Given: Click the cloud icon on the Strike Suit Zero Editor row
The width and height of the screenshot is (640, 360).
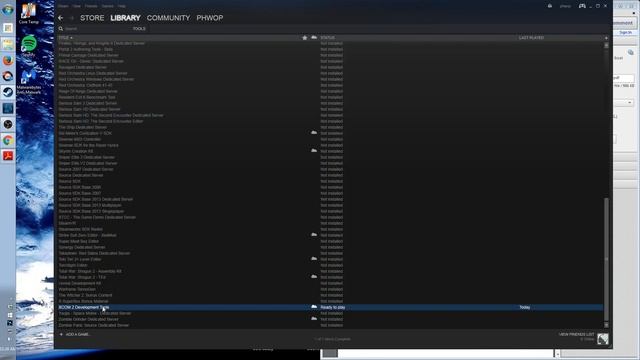Looking at the screenshot, I should click(x=314, y=235).
